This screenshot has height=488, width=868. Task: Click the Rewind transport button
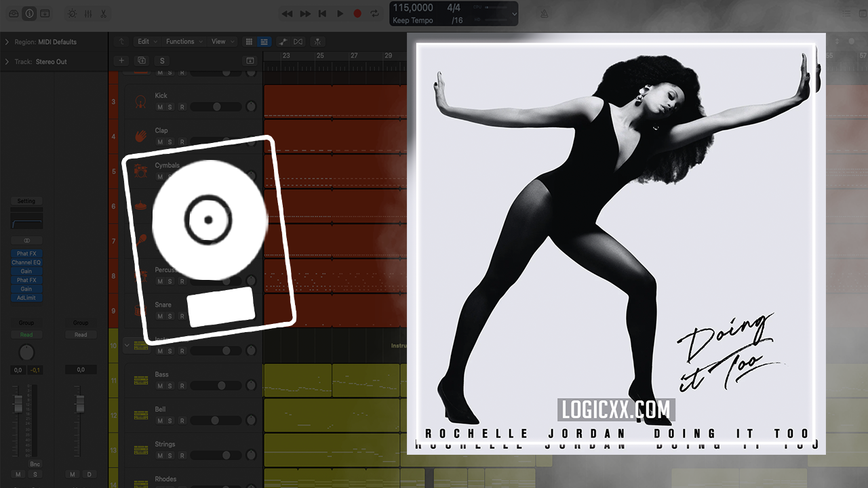tap(288, 14)
